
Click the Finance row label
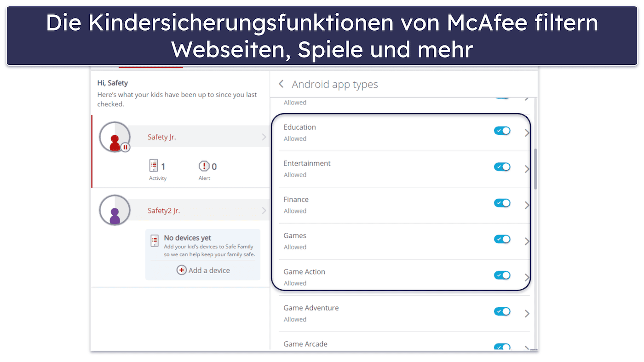[296, 200]
